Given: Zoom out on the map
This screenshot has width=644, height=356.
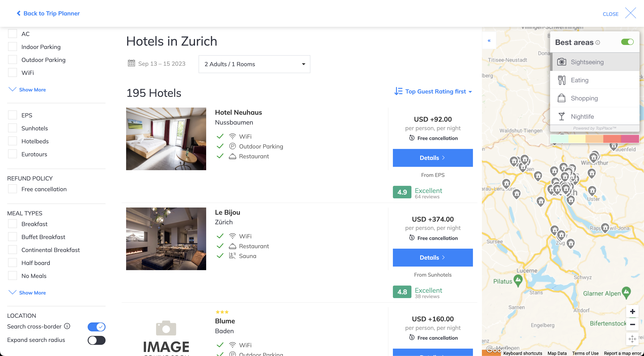Looking at the screenshot, I should pyautogui.click(x=632, y=324).
